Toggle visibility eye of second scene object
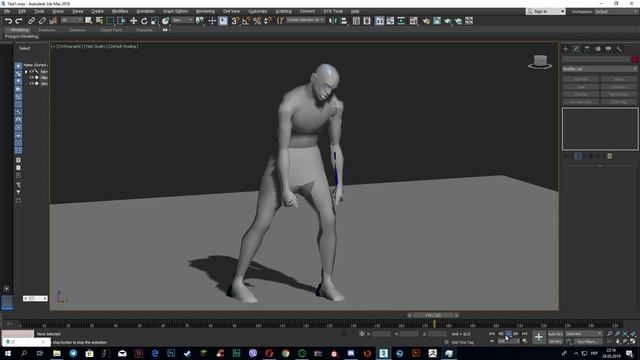Image resolution: width=640 pixels, height=360 pixels. tap(31, 78)
